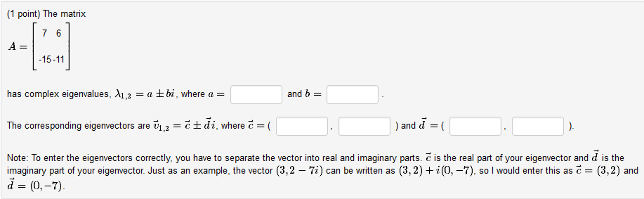This screenshot has height=199, width=644.
Task: Click the second component field of vector d
Action: [x=539, y=126]
